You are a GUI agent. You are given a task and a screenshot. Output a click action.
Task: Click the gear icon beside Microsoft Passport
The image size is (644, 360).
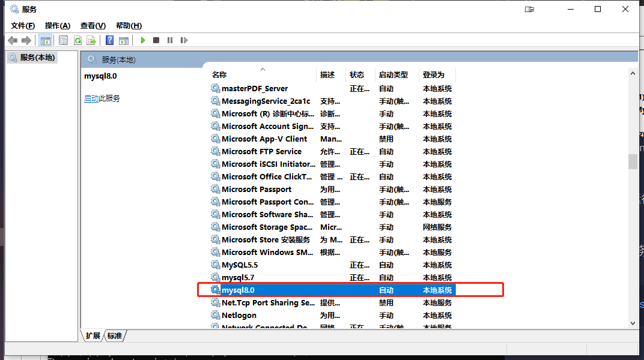pyautogui.click(x=216, y=189)
